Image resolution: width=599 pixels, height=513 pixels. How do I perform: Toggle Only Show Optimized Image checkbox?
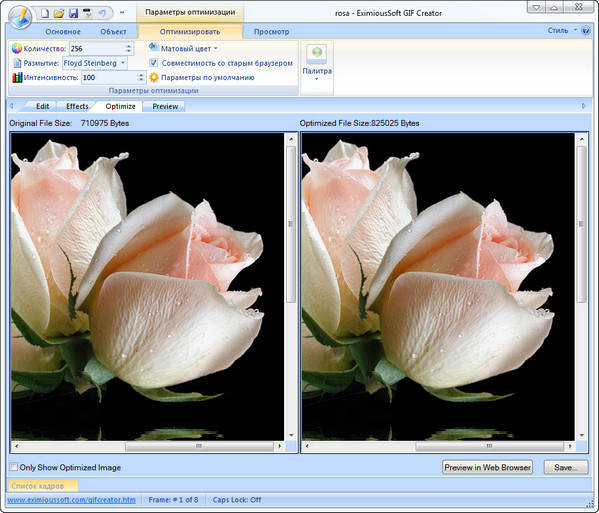[x=14, y=467]
